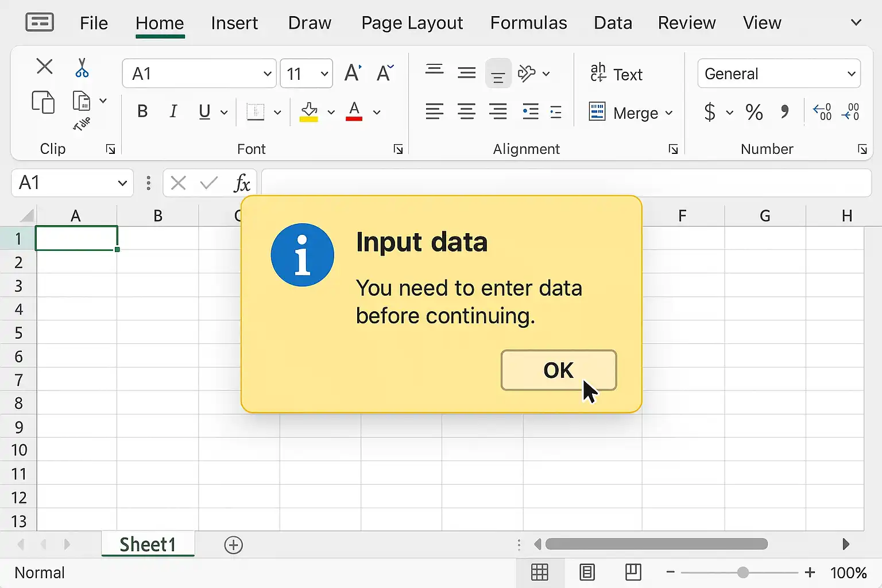This screenshot has height=588, width=882.
Task: Add a new sheet with plus icon
Action: coord(234,545)
